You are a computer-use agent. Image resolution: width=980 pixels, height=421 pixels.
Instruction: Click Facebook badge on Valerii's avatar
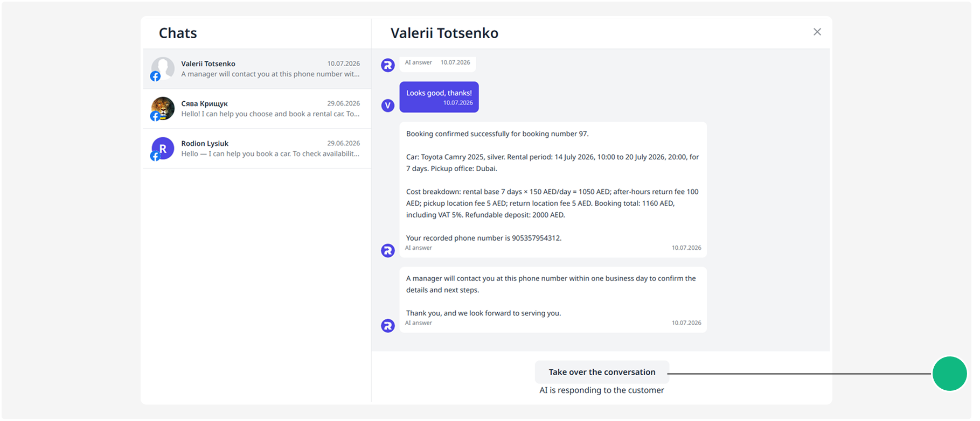(x=155, y=76)
